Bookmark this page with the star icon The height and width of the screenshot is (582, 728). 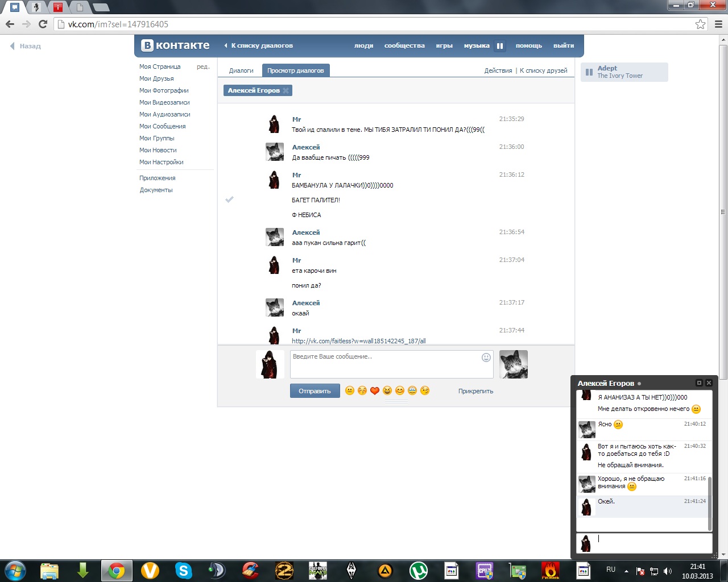[700, 24]
